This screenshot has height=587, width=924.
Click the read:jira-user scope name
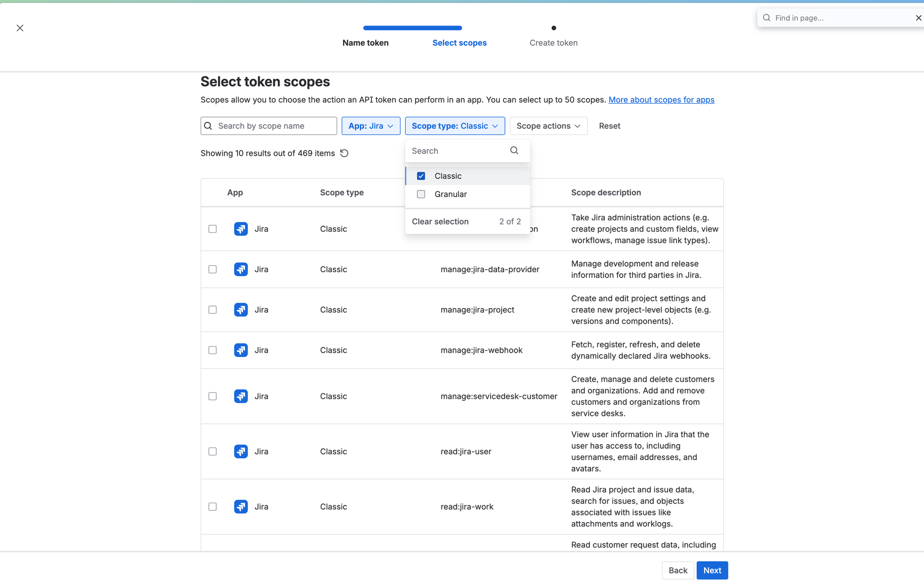(x=466, y=451)
